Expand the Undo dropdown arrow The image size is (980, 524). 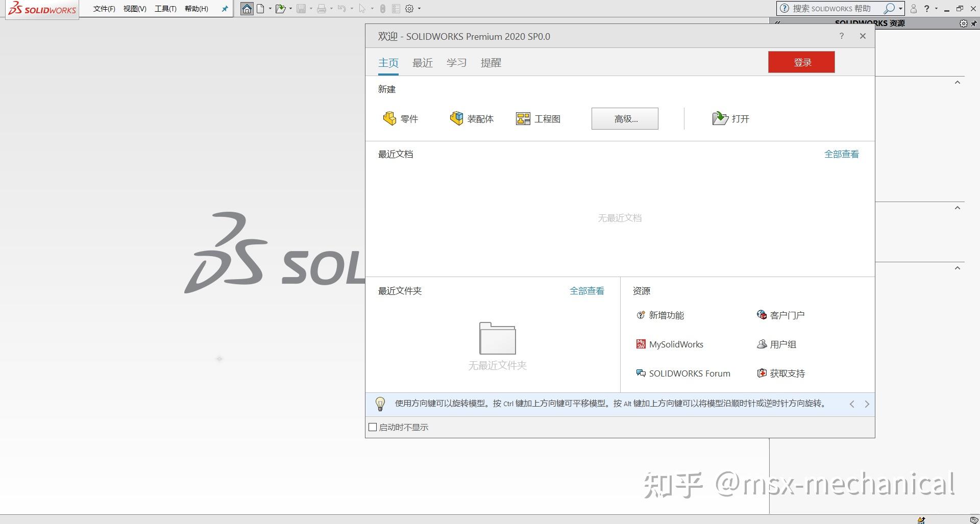pyautogui.click(x=352, y=9)
